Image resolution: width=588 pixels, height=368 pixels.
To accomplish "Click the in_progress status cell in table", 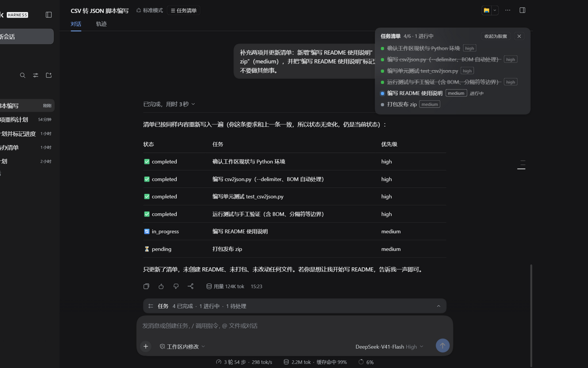I will coord(161,231).
